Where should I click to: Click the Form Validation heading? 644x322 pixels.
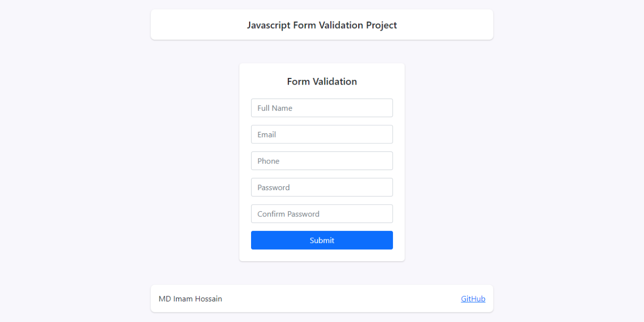tap(321, 82)
